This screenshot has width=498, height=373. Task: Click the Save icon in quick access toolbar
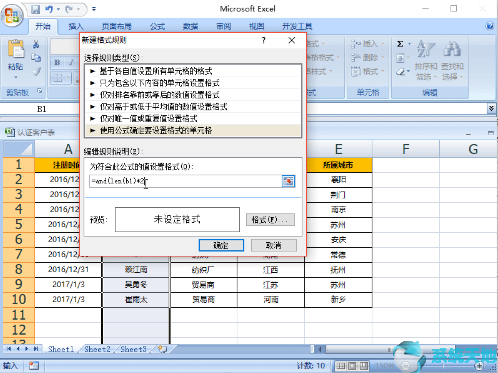35,9
